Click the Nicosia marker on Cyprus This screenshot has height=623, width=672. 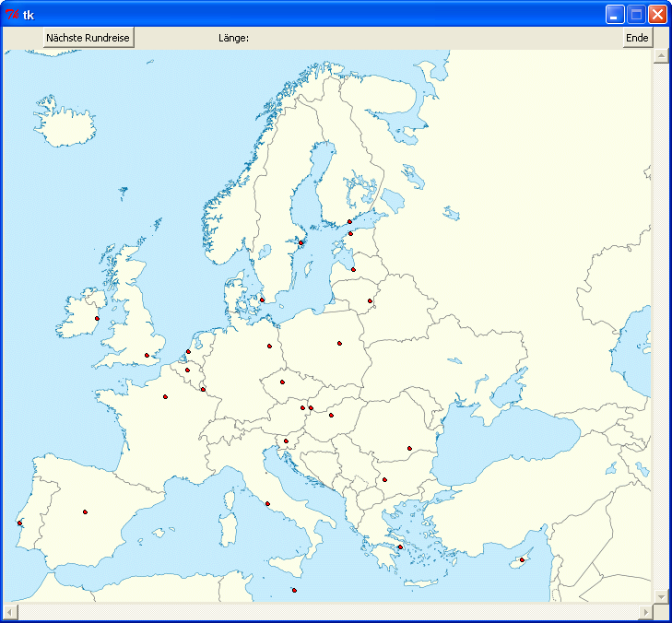pyautogui.click(x=522, y=560)
